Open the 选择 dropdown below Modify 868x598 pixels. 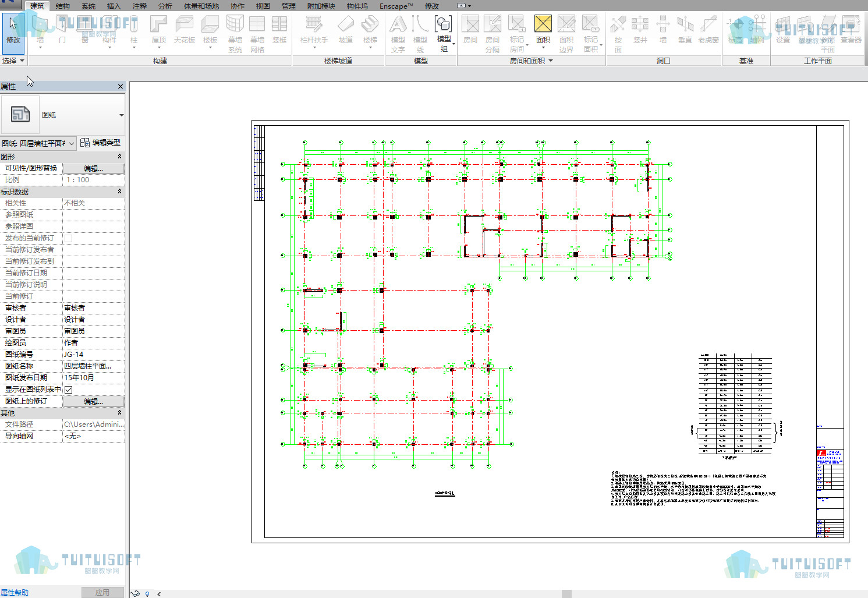[13, 61]
